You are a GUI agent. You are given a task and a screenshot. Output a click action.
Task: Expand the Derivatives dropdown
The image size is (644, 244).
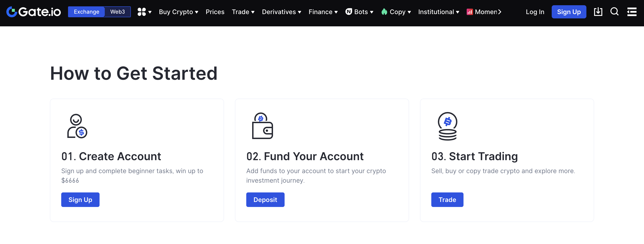[x=281, y=12]
